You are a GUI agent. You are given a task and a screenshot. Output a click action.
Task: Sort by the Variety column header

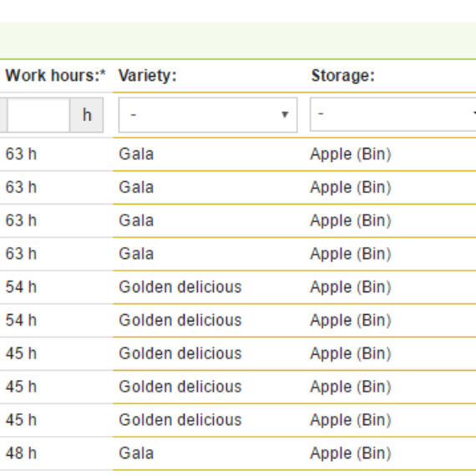(148, 76)
